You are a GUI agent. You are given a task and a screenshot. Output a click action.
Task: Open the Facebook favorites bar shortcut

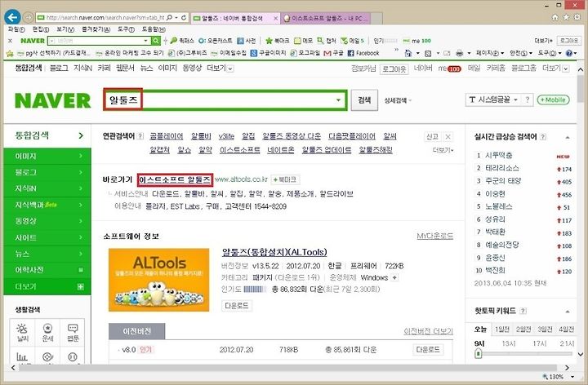[x=363, y=53]
